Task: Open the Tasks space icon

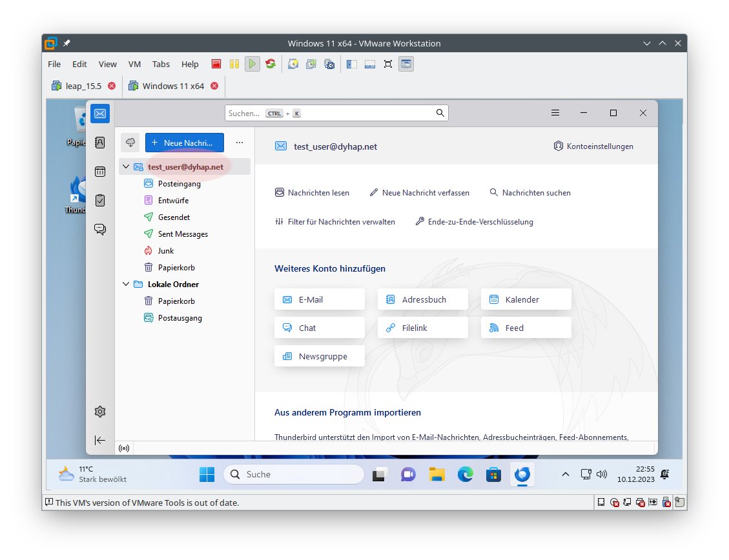Action: 100,200
